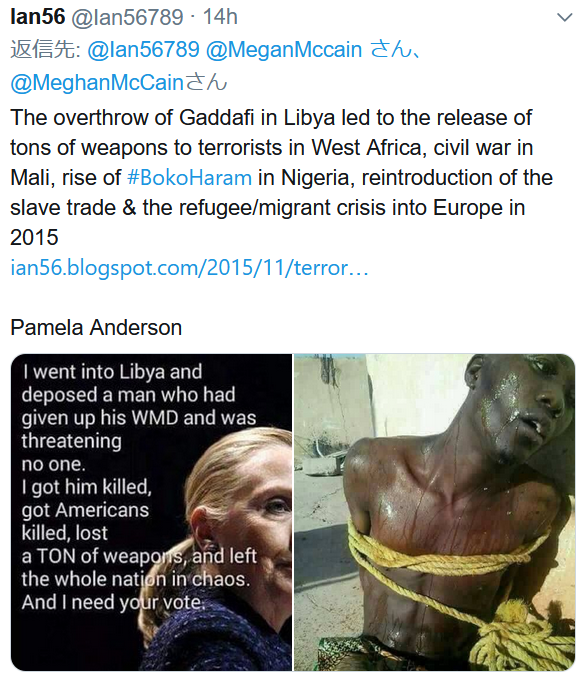Visit the @MeghanMcCain mentioned profile

pos(97,82)
